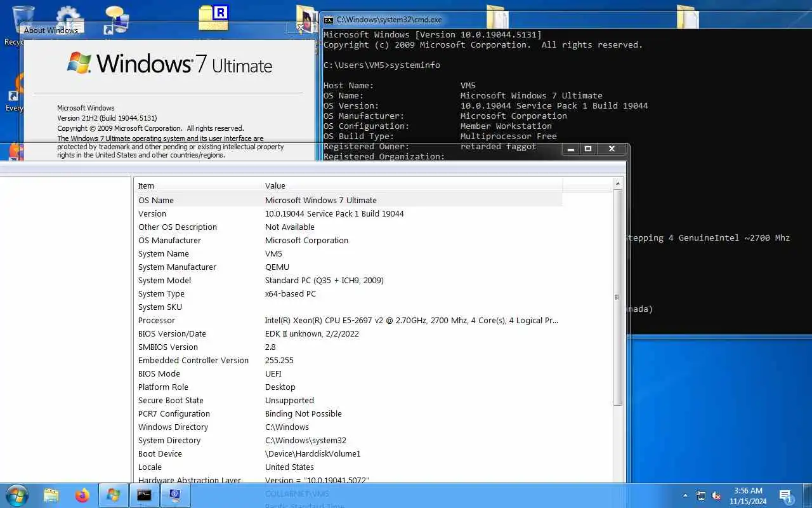Select the Secure Boot State row
This screenshot has width=812, height=508.
[348, 400]
